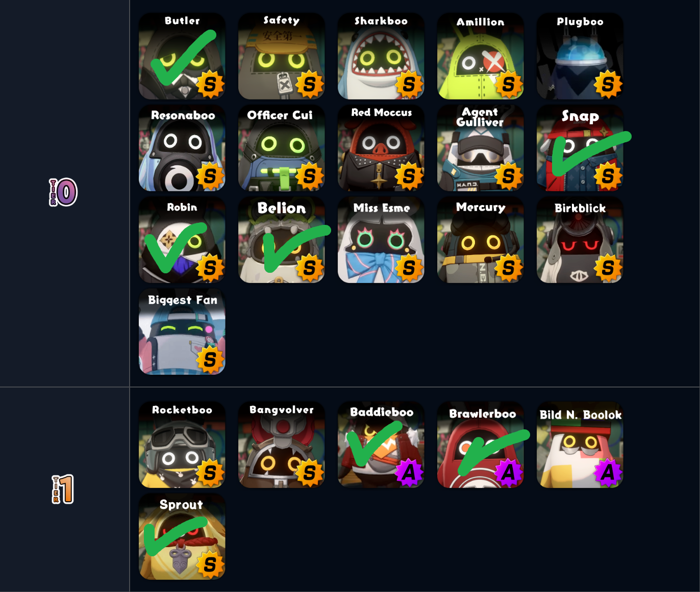Click the S rank badge on Safety
Viewport: 700px width, 592px height.
pyautogui.click(x=310, y=84)
